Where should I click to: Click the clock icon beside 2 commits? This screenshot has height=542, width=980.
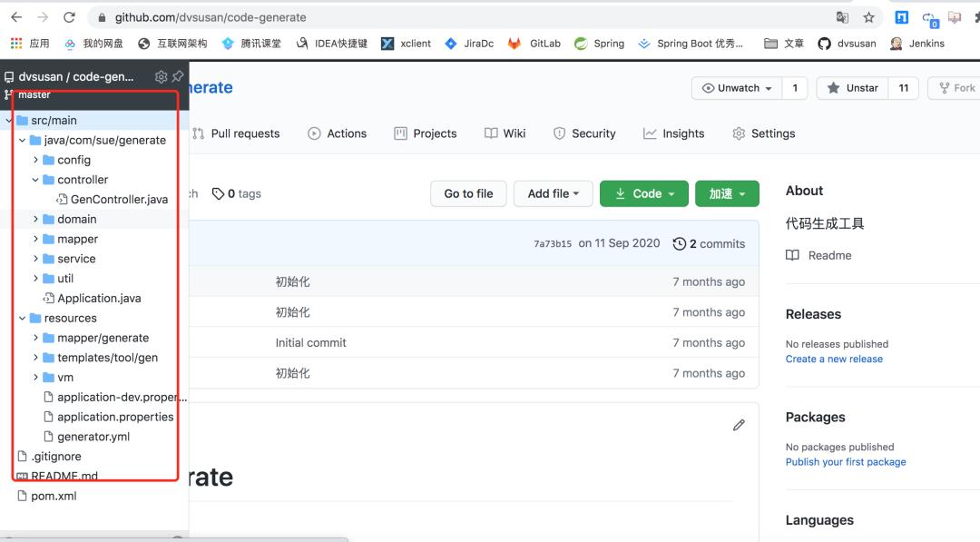[x=680, y=242]
